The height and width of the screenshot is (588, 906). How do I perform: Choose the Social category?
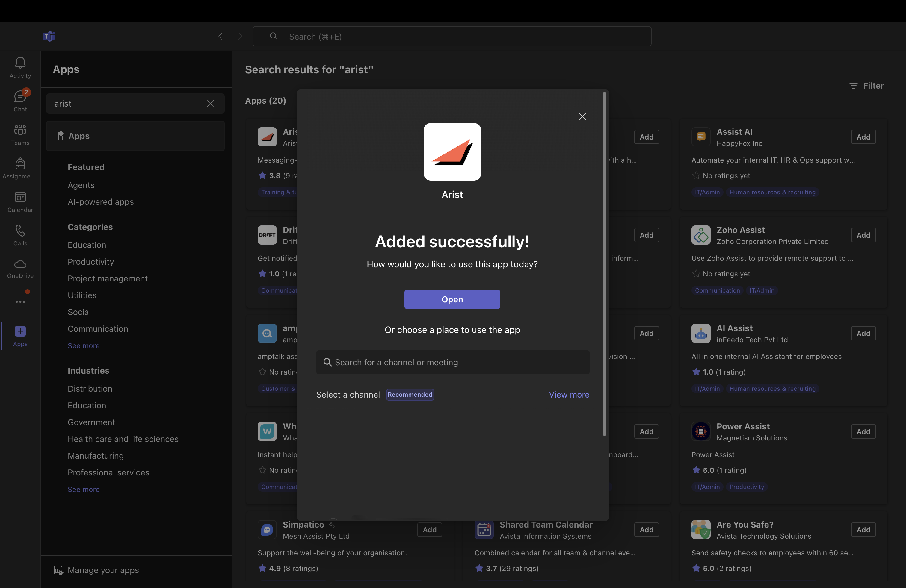pos(79,312)
